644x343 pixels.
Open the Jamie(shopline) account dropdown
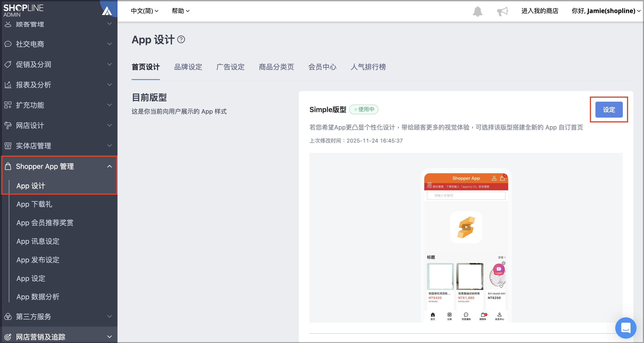(606, 11)
